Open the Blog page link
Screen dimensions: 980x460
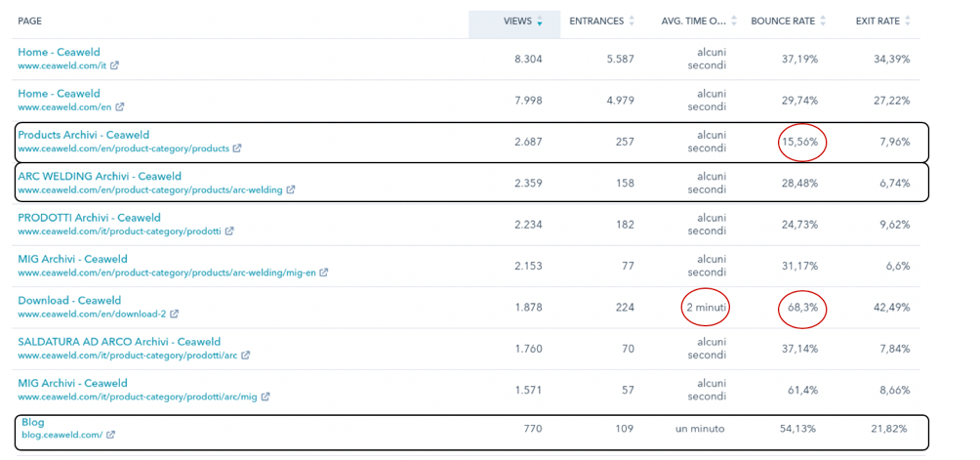(33, 423)
